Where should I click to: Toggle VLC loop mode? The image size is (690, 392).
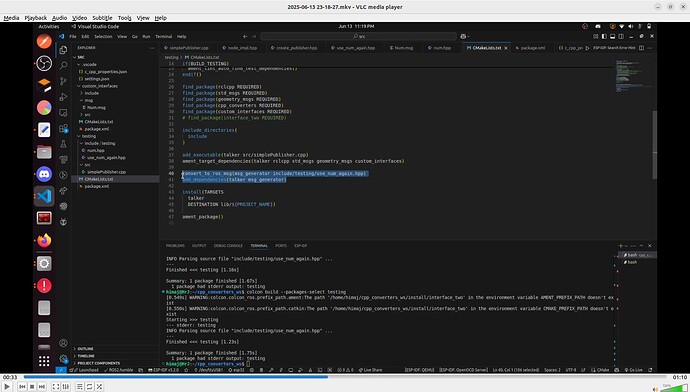click(89, 386)
